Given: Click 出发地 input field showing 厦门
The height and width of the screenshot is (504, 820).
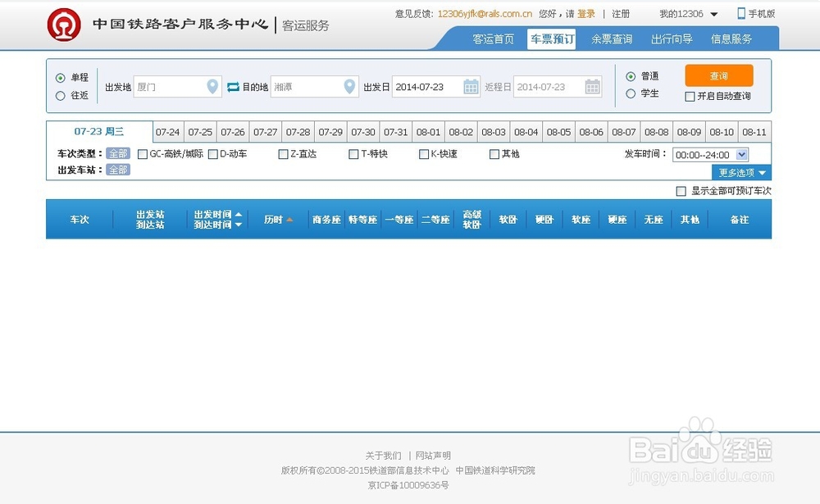Looking at the screenshot, I should [x=177, y=87].
